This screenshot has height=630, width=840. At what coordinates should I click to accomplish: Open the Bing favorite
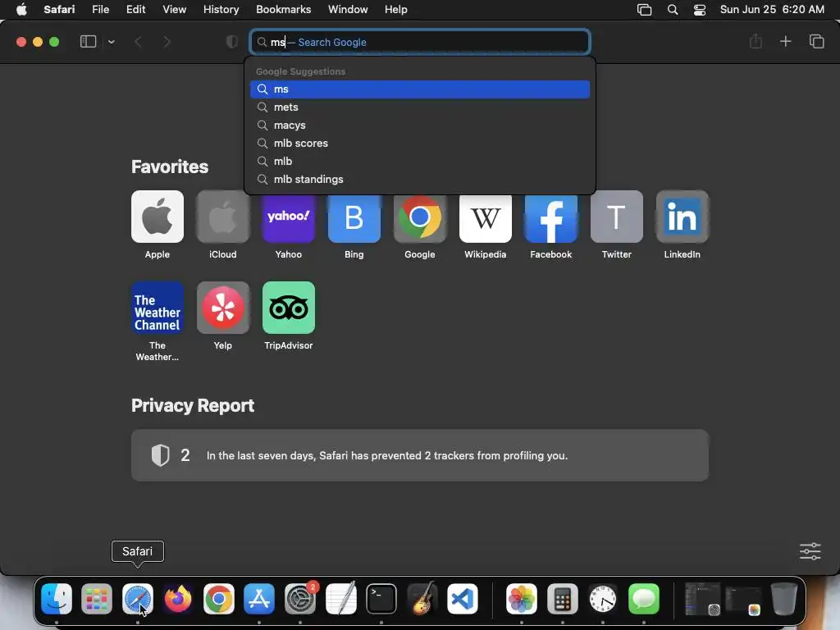click(x=354, y=218)
